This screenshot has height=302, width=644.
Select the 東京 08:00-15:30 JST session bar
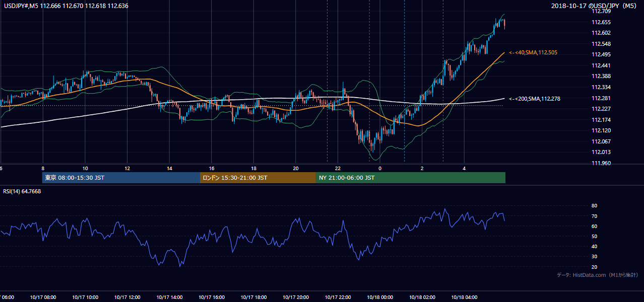coord(121,178)
